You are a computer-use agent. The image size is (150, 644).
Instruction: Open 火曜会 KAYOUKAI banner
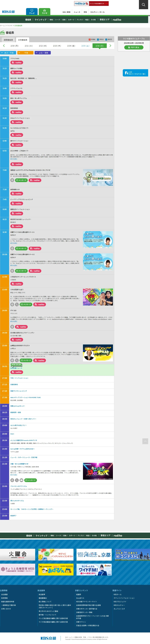[18, 555]
